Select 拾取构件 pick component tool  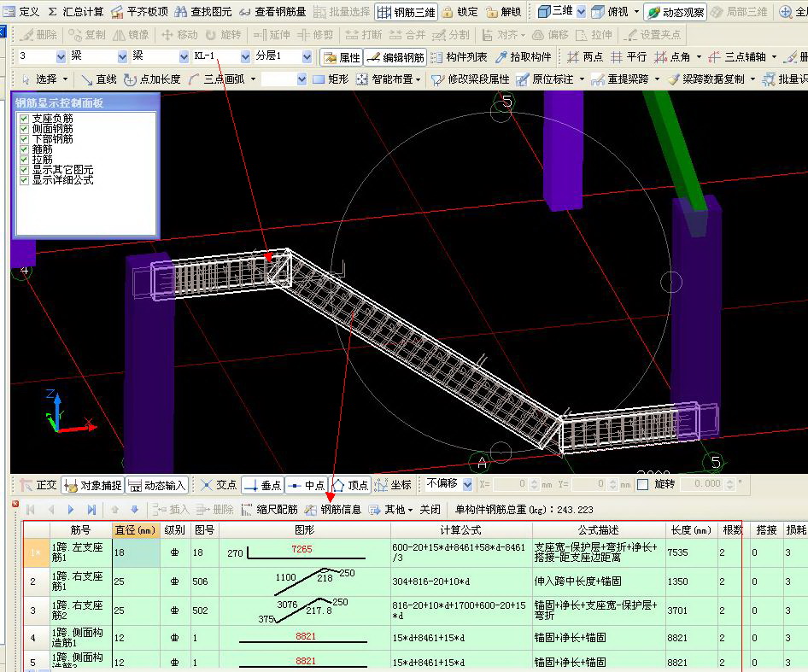[x=524, y=57]
